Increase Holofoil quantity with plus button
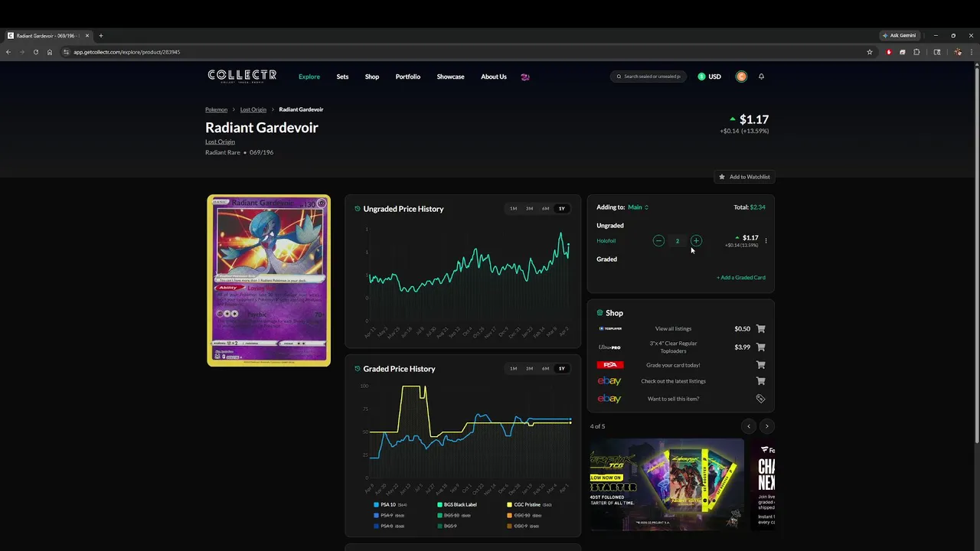980x551 pixels. click(x=696, y=241)
